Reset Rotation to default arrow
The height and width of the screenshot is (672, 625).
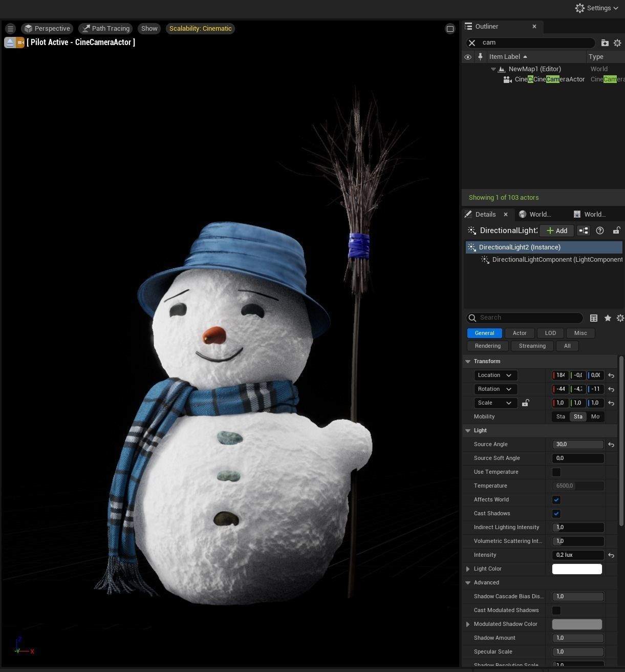coord(611,389)
